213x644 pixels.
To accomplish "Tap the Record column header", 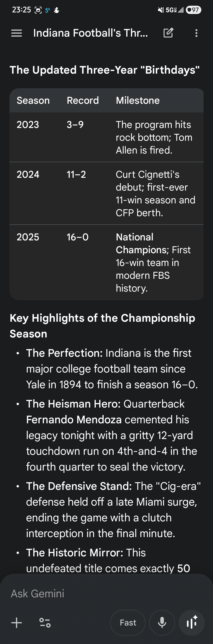I will coord(83,100).
